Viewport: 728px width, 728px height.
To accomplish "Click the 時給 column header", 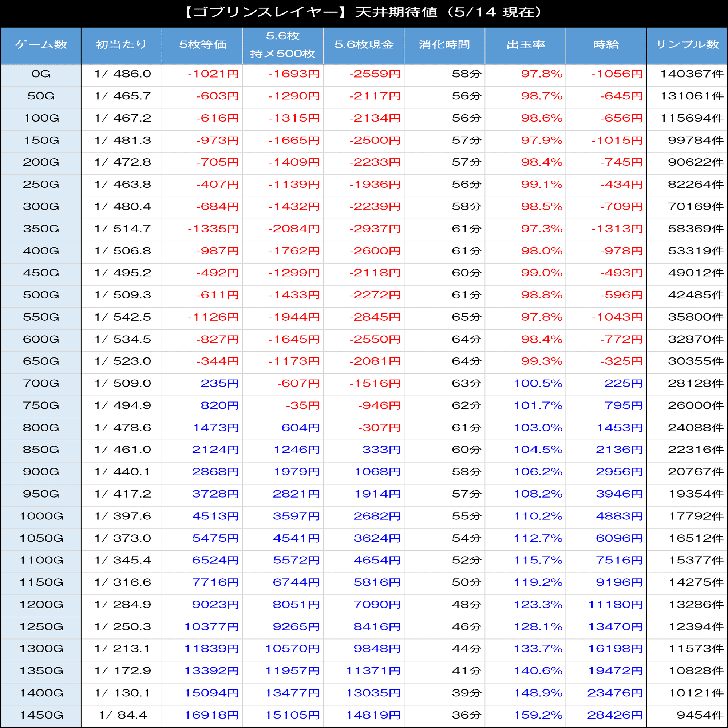I will tap(606, 45).
